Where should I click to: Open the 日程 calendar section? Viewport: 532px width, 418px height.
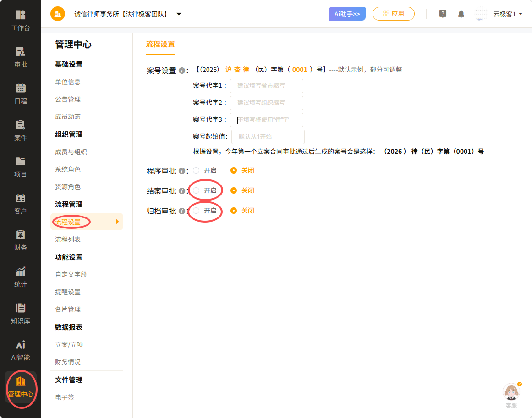coord(20,93)
